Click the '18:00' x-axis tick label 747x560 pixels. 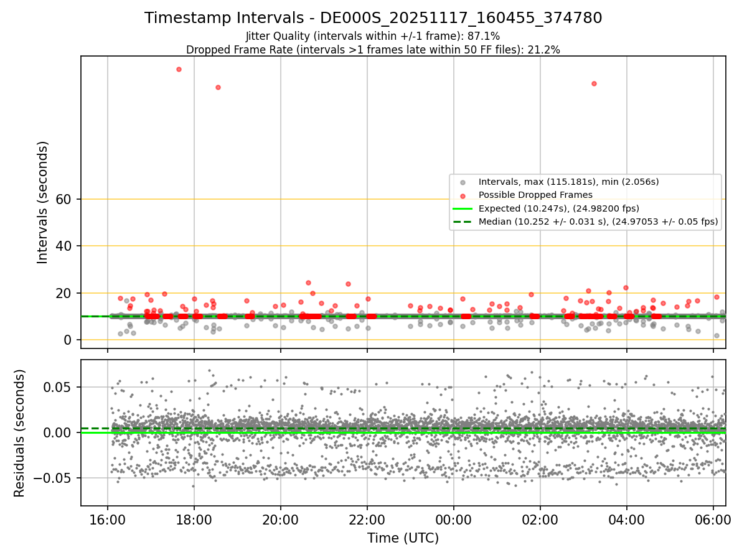click(194, 519)
